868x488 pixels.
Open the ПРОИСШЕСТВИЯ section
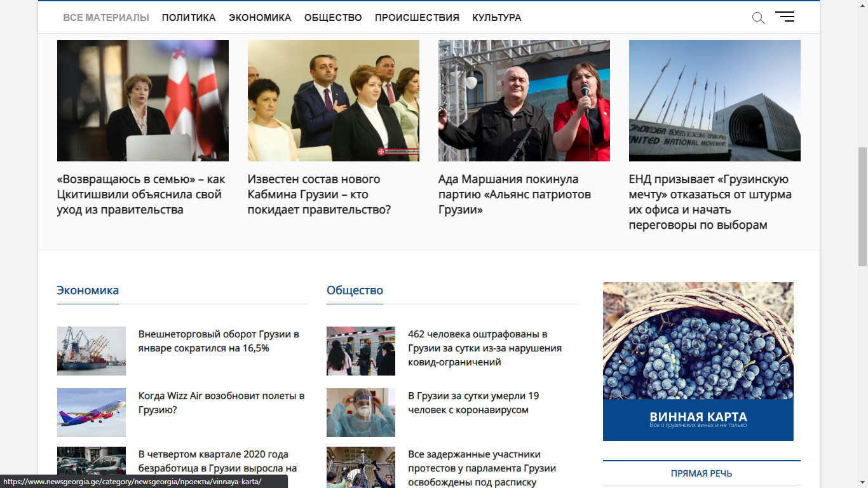(x=417, y=18)
